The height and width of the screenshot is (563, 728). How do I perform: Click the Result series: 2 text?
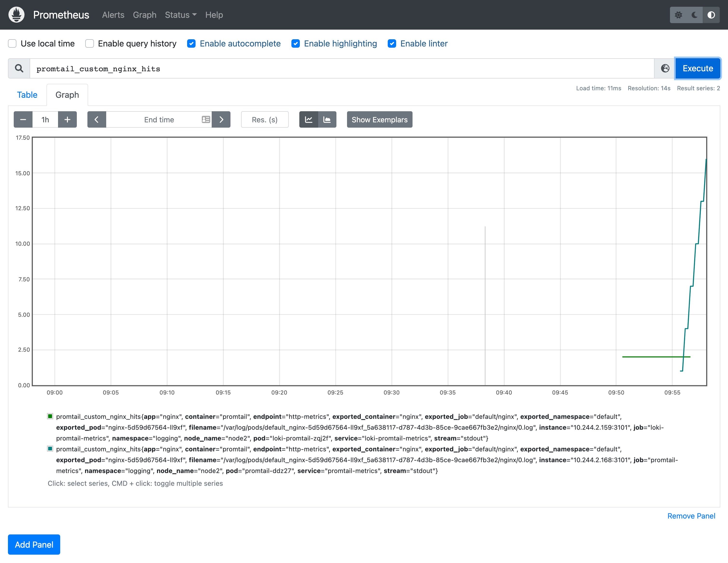[x=698, y=88]
